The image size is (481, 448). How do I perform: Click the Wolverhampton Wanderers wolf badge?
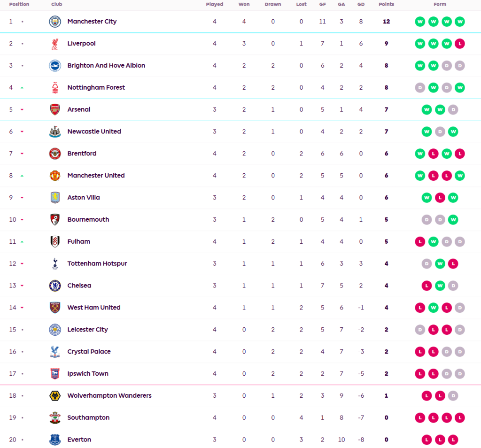pos(55,395)
